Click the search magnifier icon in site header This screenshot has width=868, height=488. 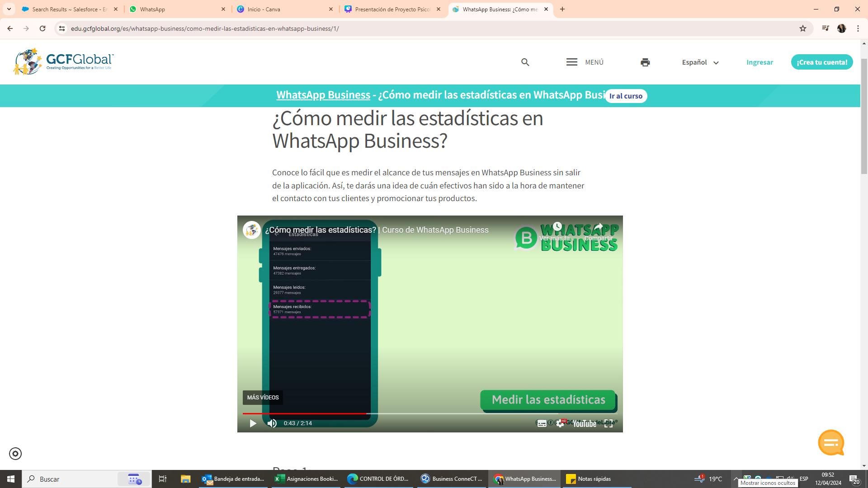coord(525,62)
